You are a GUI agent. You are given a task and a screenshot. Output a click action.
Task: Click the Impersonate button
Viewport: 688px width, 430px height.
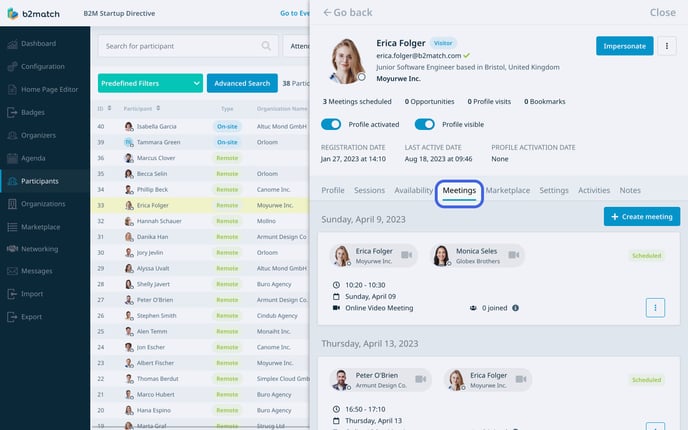[624, 46]
